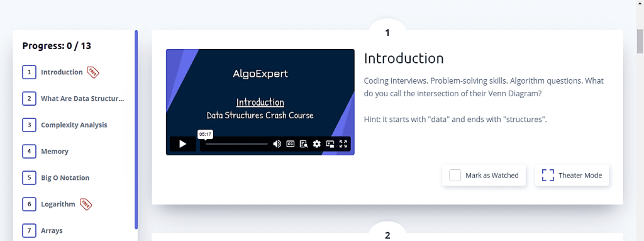Click the number 4 lesson box
This screenshot has width=644, height=241.
29,152
